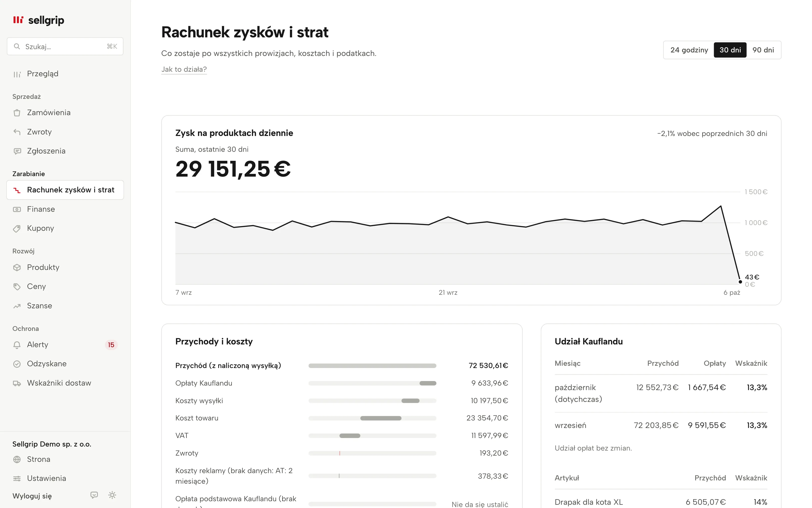Click the Przegląd bars icon
This screenshot has width=812, height=508.
pos(17,74)
